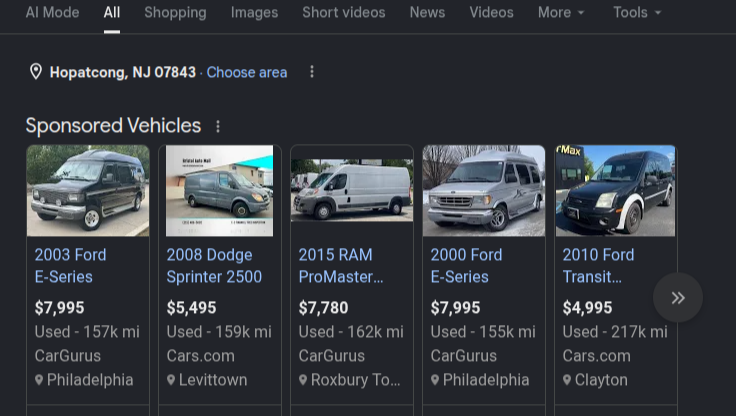736x416 pixels.
Task: Click the Hopatcong, NJ 07843 location text
Action: click(x=123, y=72)
